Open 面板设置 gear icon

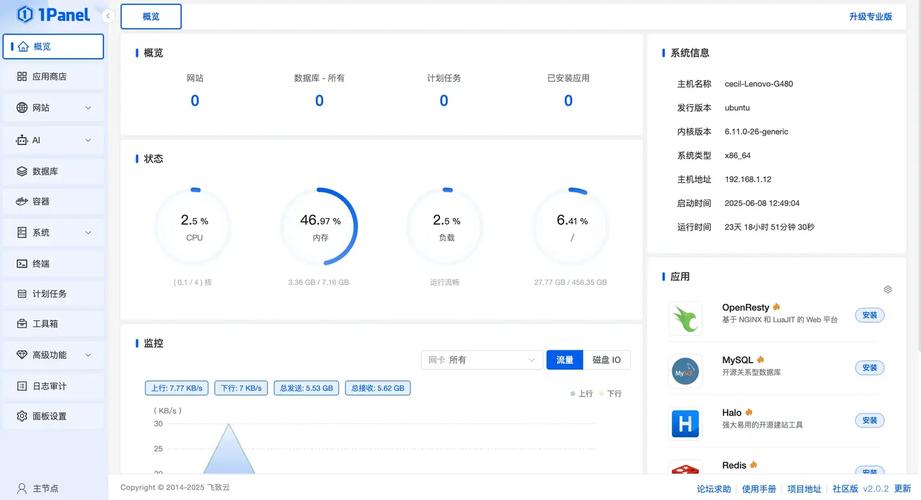tap(22, 416)
